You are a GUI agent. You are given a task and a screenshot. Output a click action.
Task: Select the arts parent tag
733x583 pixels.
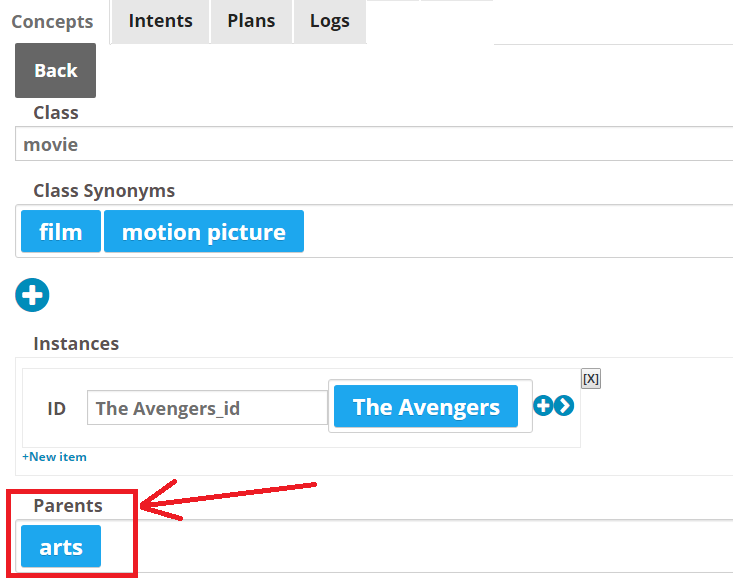[61, 546]
